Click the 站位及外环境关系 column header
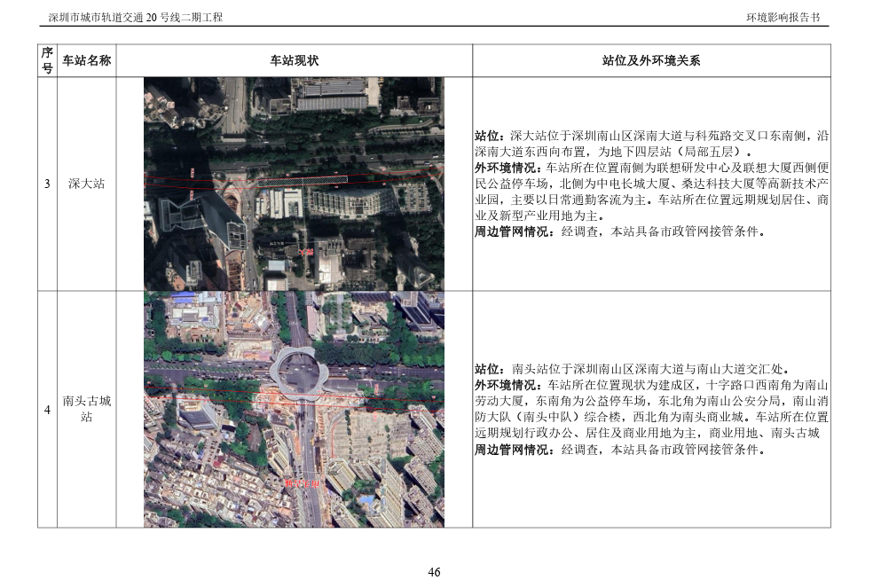This screenshot has height=588, width=881. pos(651,60)
